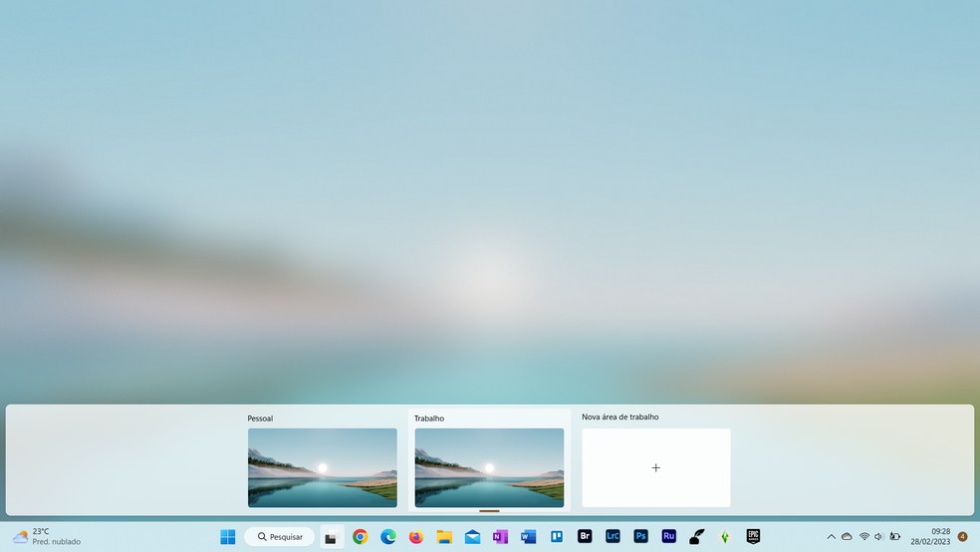980x552 pixels.
Task: Open the weather widget showing 23°C
Action: point(47,536)
